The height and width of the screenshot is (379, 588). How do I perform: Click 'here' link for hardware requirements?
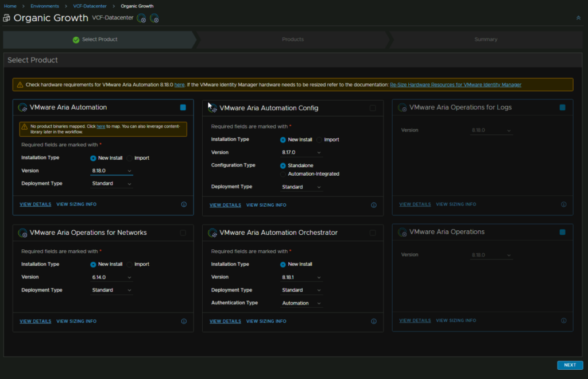(179, 85)
